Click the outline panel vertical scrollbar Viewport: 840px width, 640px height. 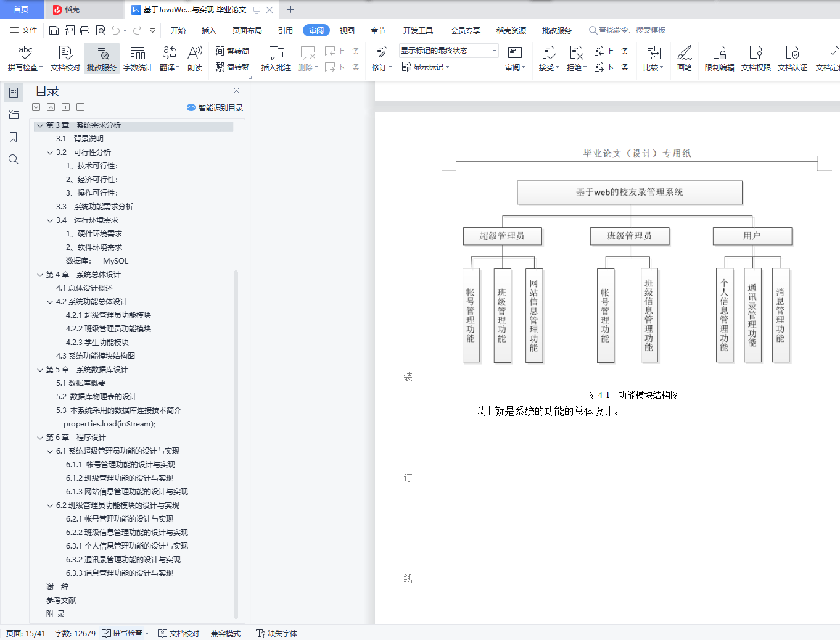pos(236,444)
